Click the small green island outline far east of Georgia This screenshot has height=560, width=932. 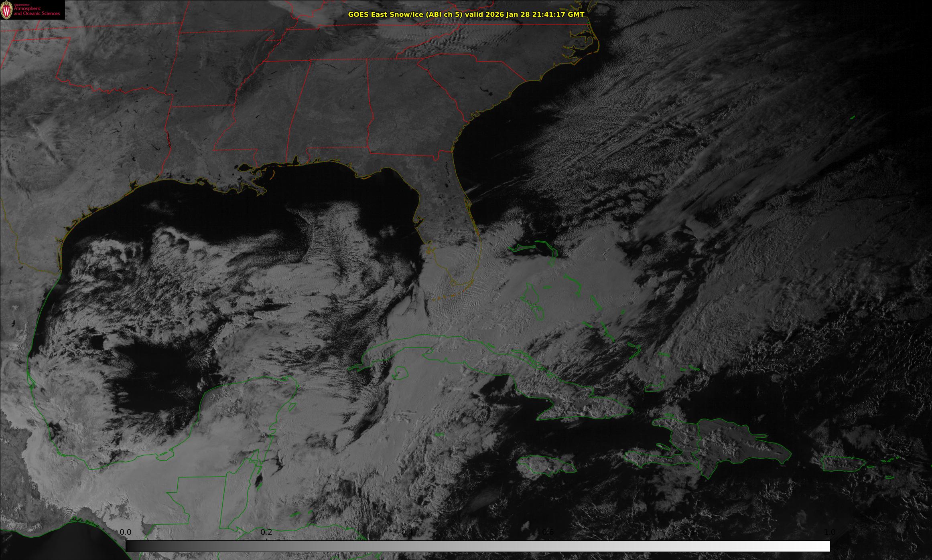[x=853, y=117]
